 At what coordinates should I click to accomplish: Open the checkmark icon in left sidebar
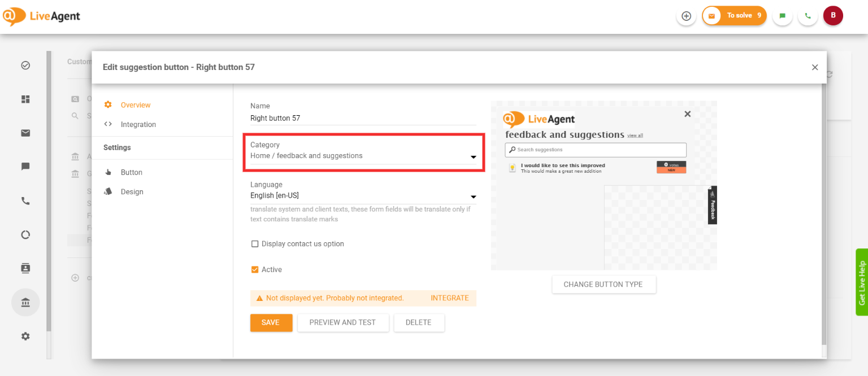tap(25, 65)
